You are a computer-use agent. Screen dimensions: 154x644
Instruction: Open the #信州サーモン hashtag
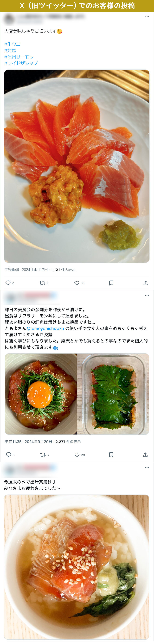(19, 57)
